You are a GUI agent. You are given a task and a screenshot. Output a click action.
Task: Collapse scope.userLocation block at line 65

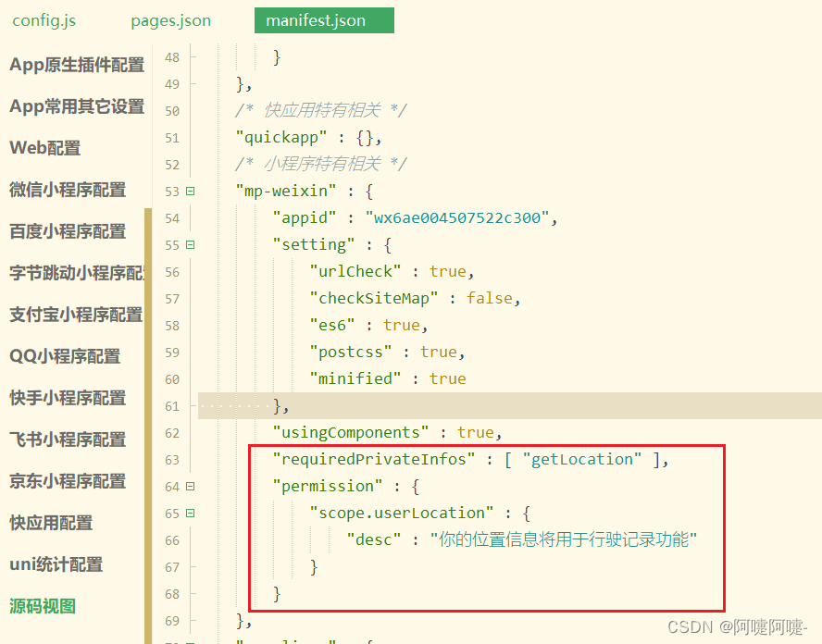191,513
